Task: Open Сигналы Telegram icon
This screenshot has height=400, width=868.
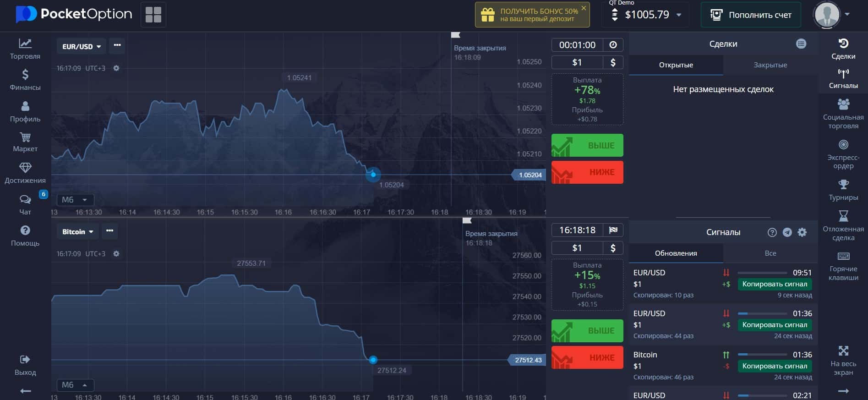Action: point(787,232)
